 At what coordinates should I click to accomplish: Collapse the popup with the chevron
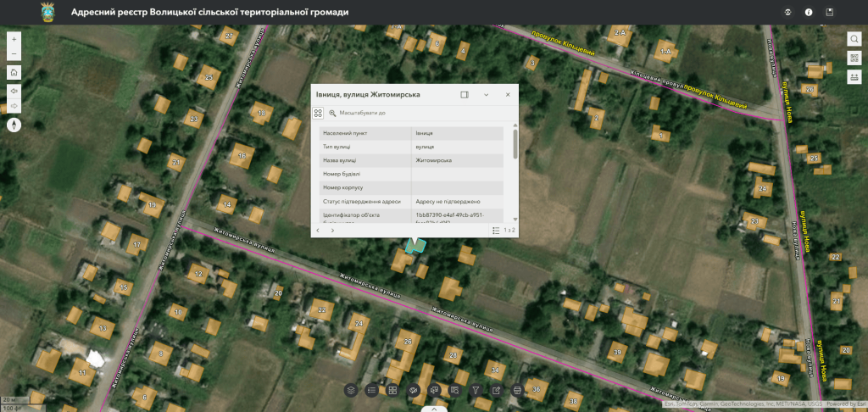[x=486, y=95]
